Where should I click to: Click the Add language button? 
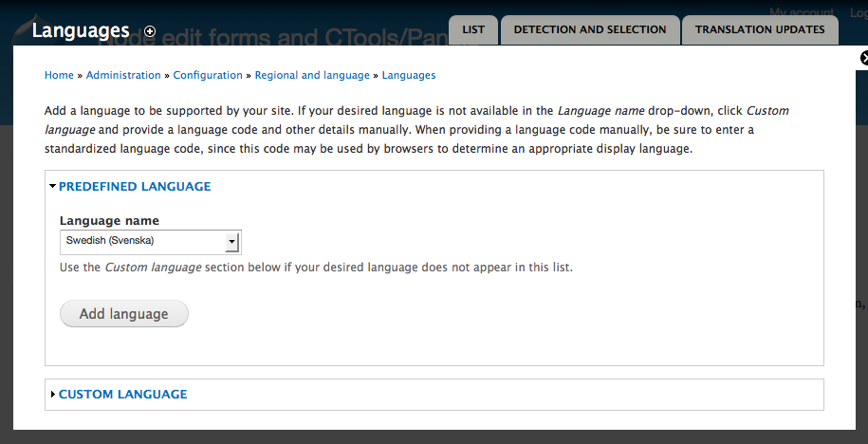(124, 314)
